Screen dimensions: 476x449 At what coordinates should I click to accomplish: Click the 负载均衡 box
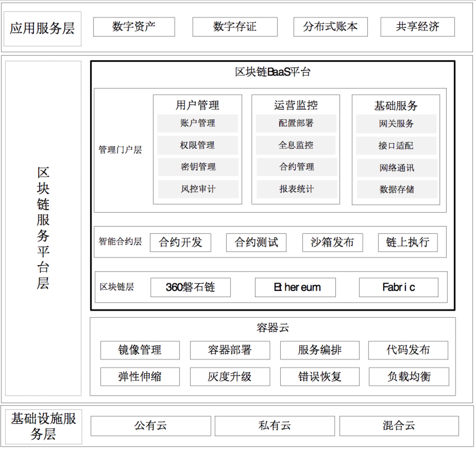409,377
